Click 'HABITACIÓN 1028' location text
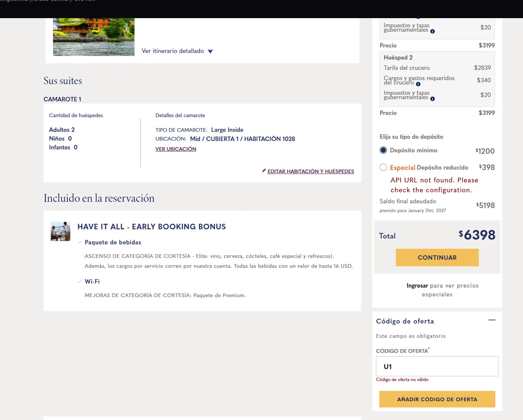The image size is (523, 420). [270, 139]
